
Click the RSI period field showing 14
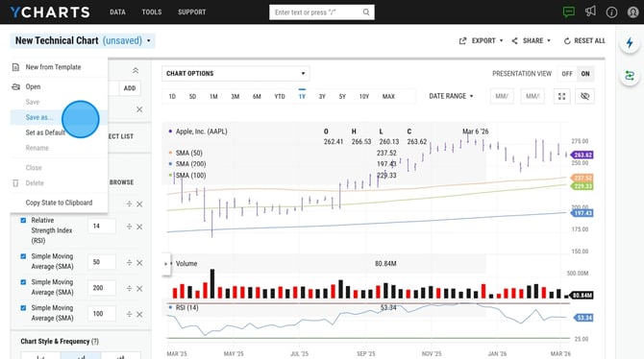102,227
